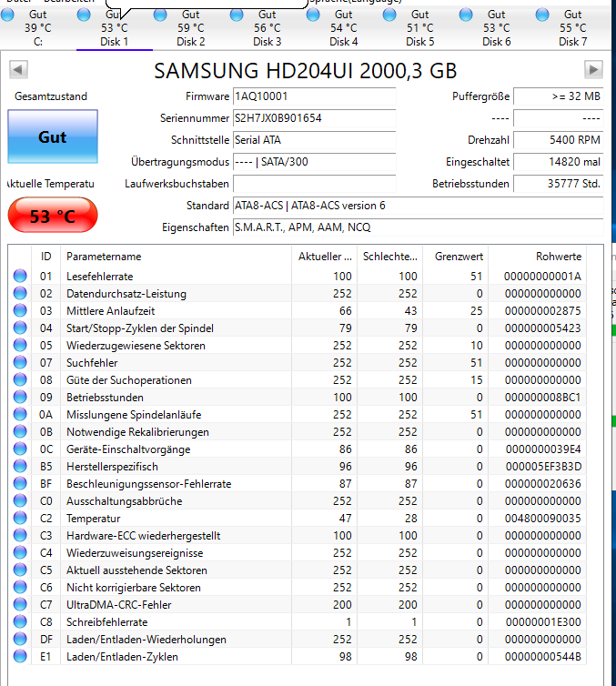
Task: Click status icon of Temperatur row
Action: (20, 518)
